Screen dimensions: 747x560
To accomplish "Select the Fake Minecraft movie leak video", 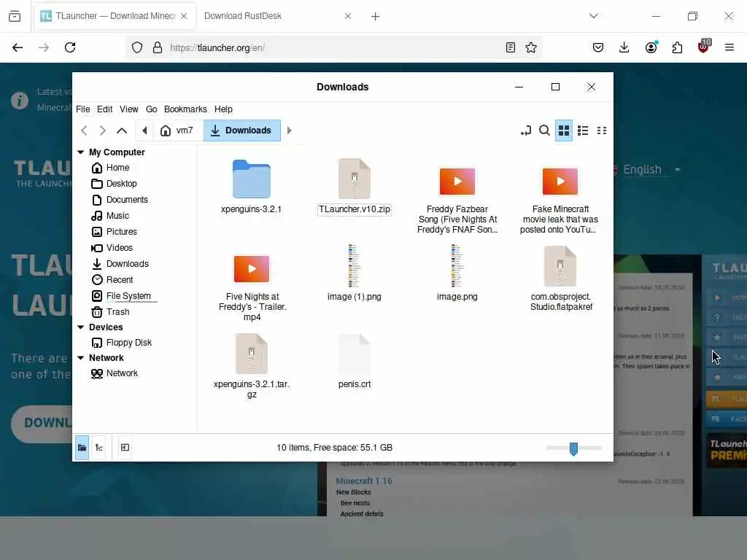I will (x=560, y=182).
